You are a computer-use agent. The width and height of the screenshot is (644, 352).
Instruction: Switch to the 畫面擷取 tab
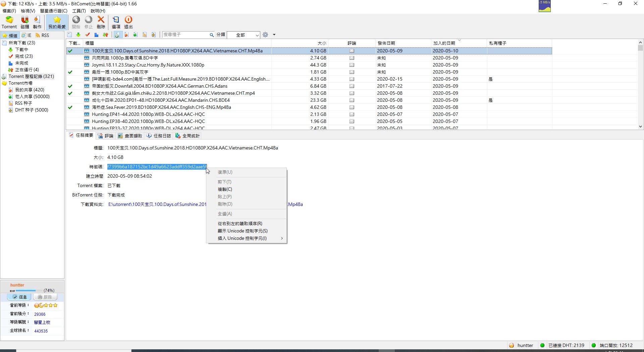tap(130, 136)
